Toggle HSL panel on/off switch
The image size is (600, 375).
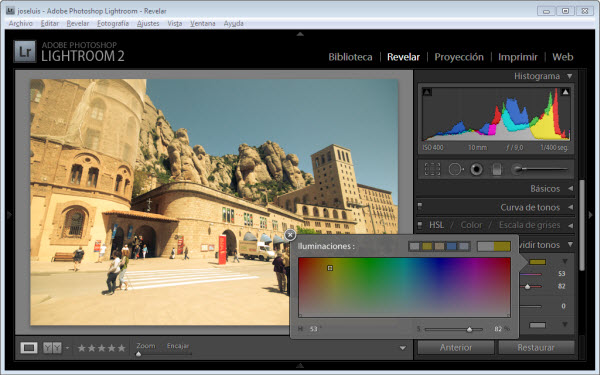click(x=420, y=225)
